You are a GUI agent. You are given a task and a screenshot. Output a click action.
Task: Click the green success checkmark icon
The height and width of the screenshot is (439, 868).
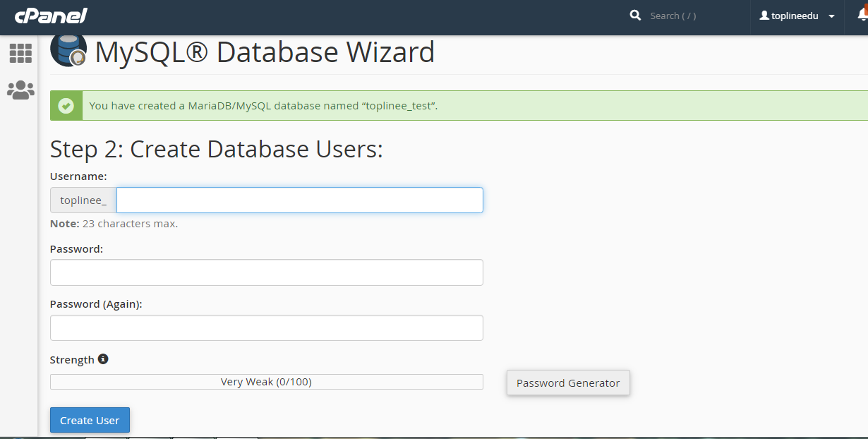click(66, 106)
